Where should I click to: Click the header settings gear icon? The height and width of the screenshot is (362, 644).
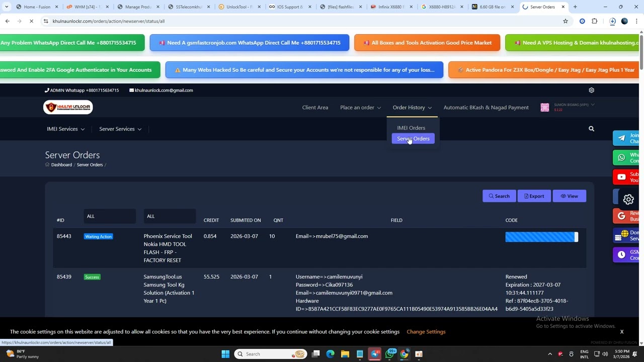tap(591, 90)
